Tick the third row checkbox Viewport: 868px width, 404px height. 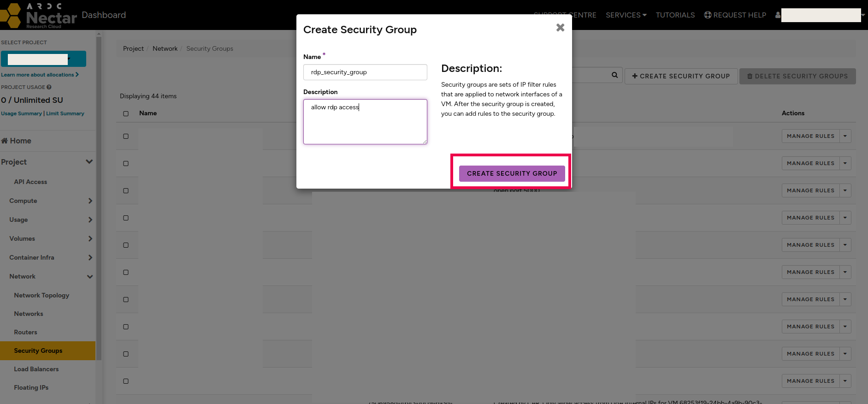click(126, 190)
